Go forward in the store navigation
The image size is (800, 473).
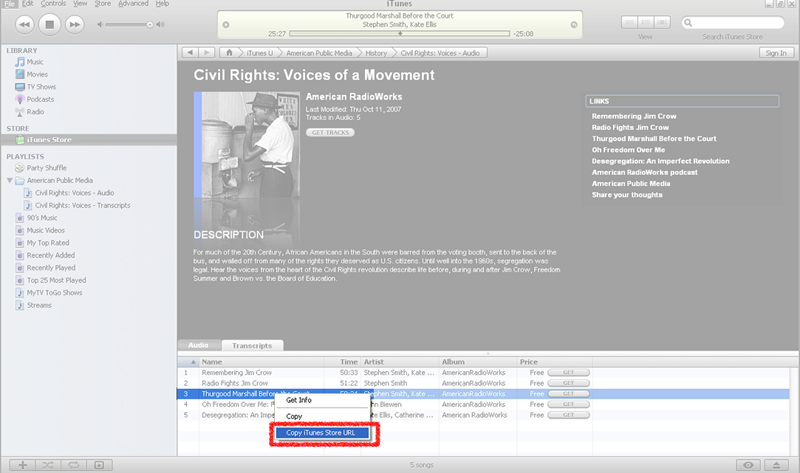point(206,53)
